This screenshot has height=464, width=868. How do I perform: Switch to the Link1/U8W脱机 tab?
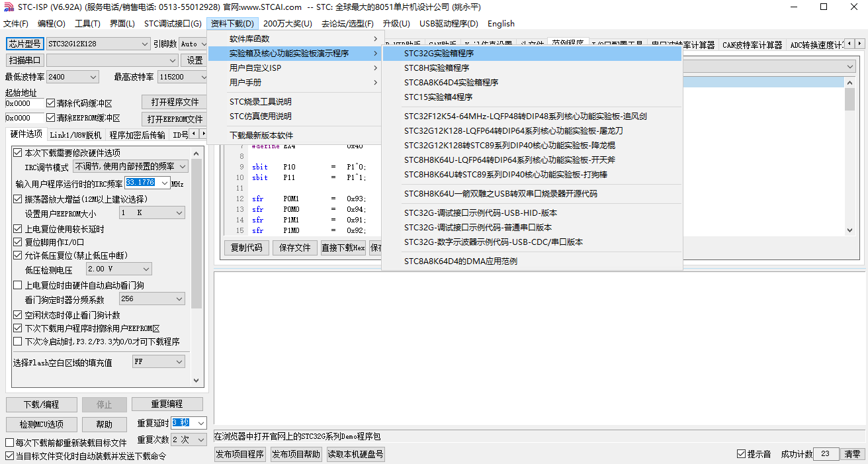(x=76, y=135)
